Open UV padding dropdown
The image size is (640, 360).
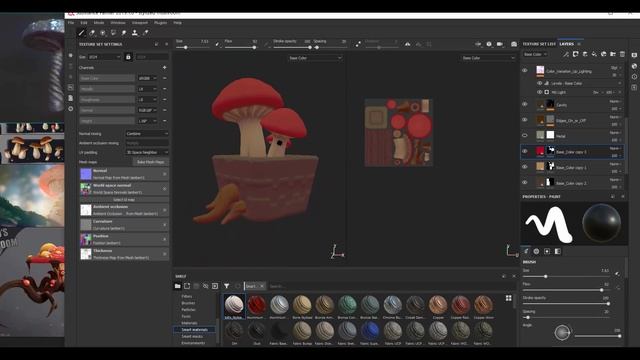(147, 152)
